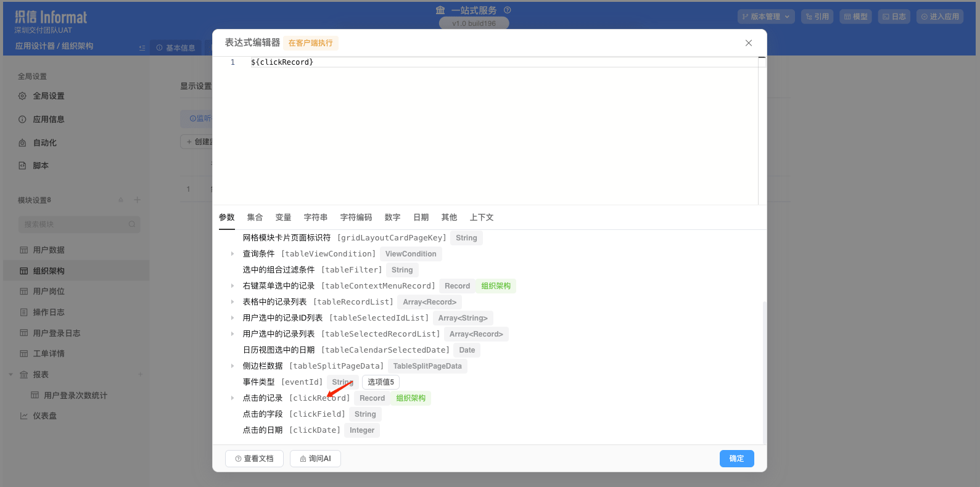Click the 全局设置 gear icon in sidebar
This screenshot has height=487, width=980.
pyautogui.click(x=22, y=96)
